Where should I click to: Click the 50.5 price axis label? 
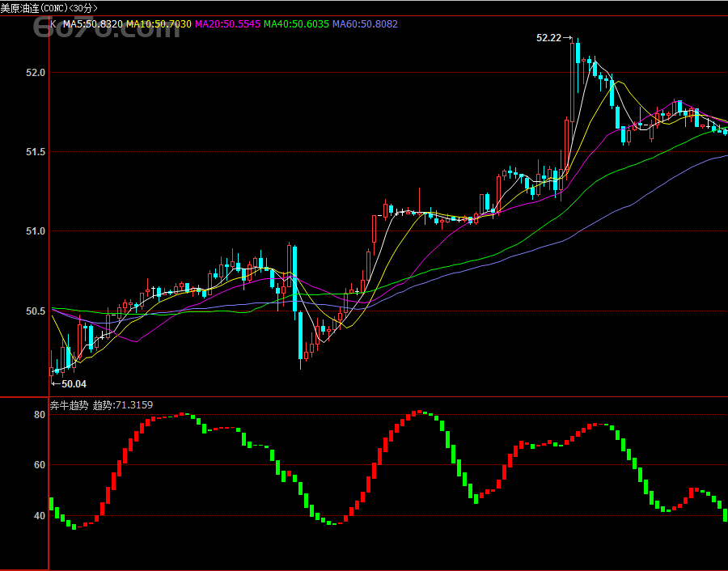click(36, 311)
